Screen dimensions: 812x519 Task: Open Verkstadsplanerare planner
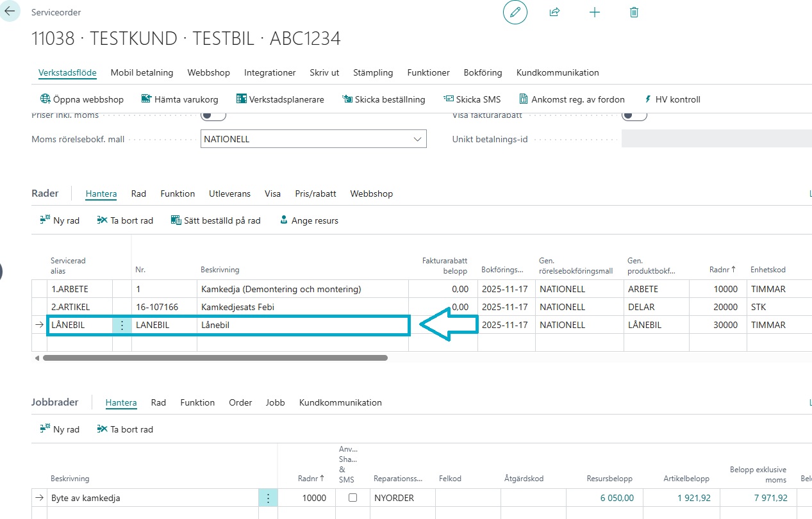(x=280, y=99)
